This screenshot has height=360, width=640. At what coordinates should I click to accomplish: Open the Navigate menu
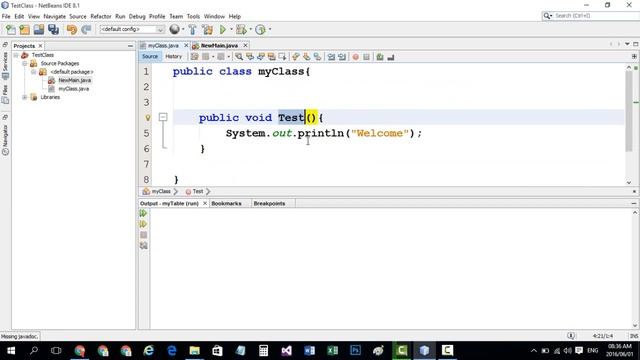coord(55,16)
